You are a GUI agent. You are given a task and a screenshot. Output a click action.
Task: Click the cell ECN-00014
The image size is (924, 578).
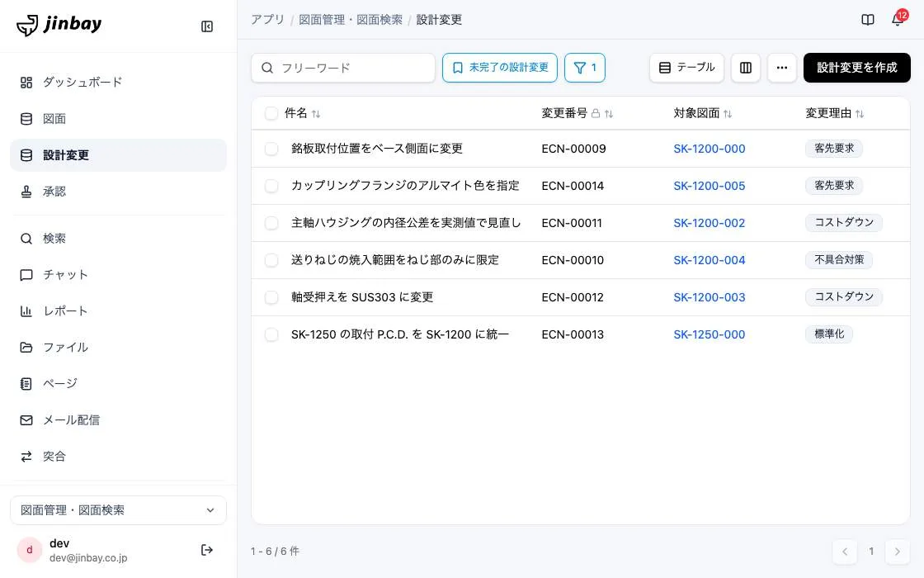(x=573, y=186)
